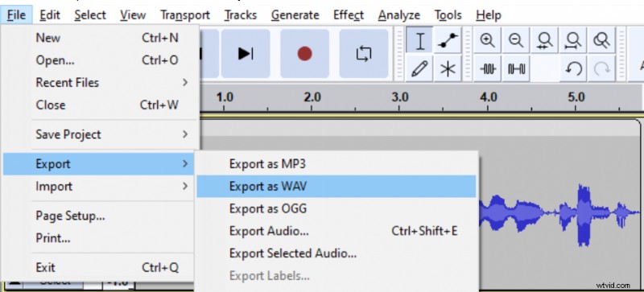The height and width of the screenshot is (292, 644).
Task: Click the Skip to End transport button
Action: (x=246, y=53)
